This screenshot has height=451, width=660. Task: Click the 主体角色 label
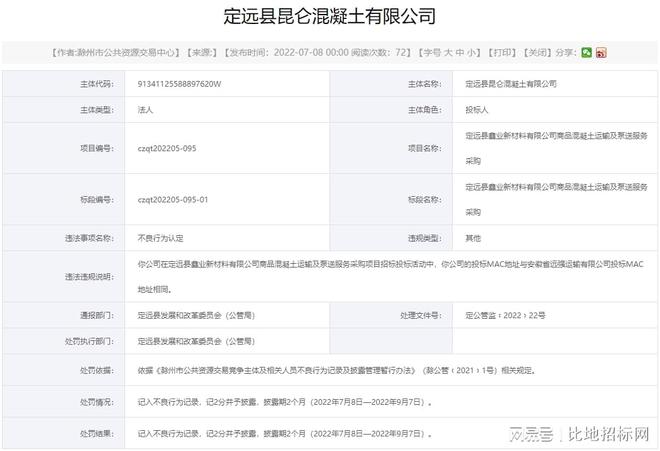point(425,110)
